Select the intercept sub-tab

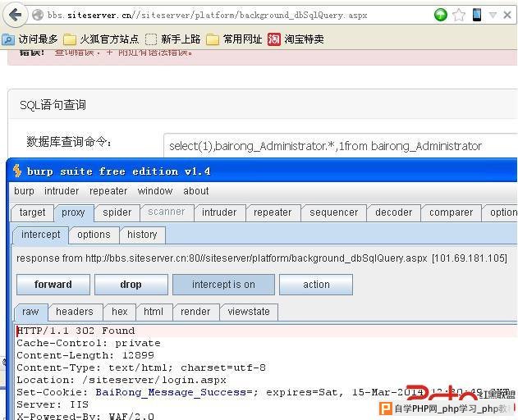tap(40, 235)
